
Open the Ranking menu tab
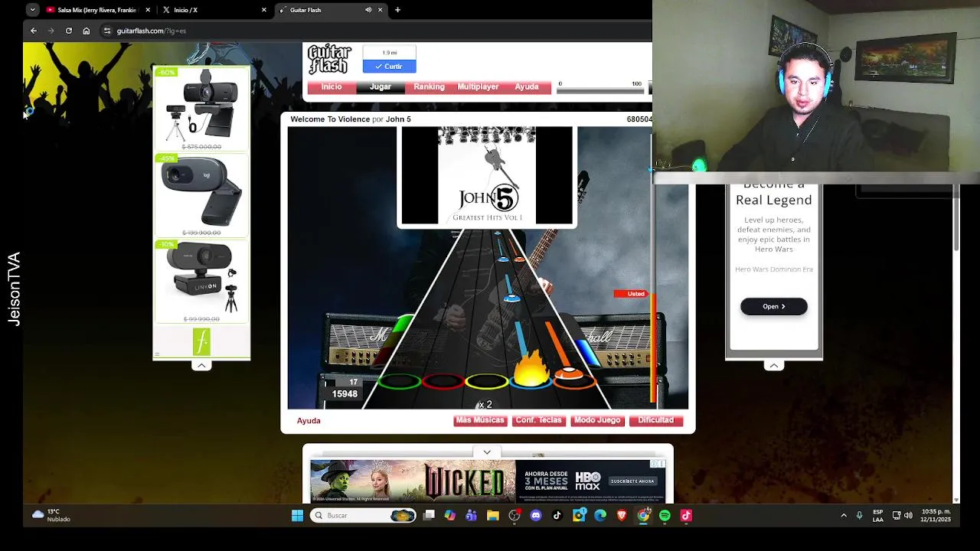429,86
